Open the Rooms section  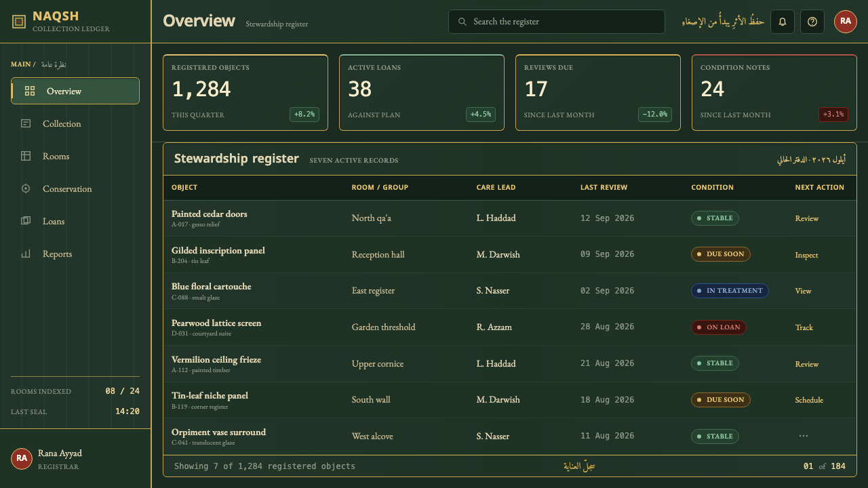[75, 156]
